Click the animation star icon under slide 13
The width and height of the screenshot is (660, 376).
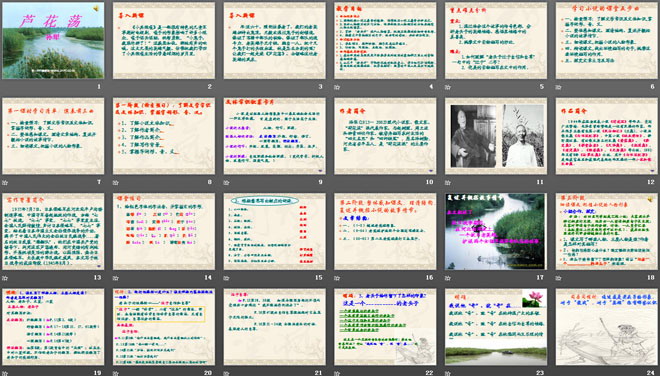coord(5,278)
